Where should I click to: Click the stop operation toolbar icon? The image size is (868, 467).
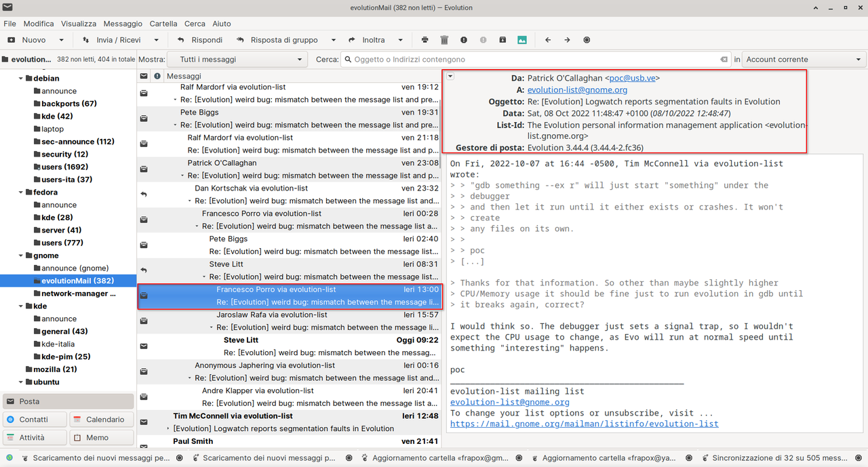587,40
